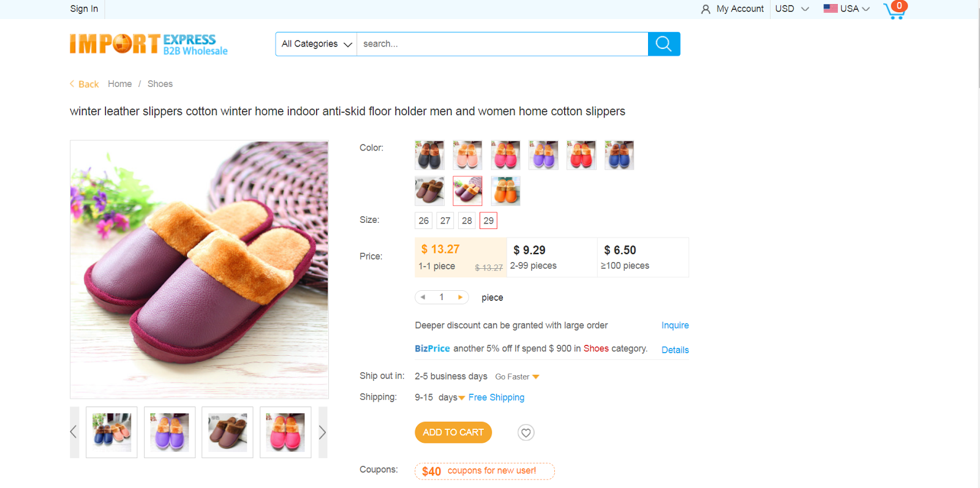Click the My Account person icon
Viewport: 980px width, 488px height.
tap(706, 9)
